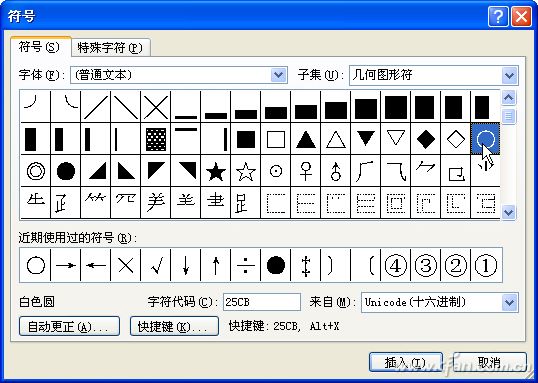Switch to the 特殊字符 tab
The width and height of the screenshot is (538, 383).
(x=110, y=48)
